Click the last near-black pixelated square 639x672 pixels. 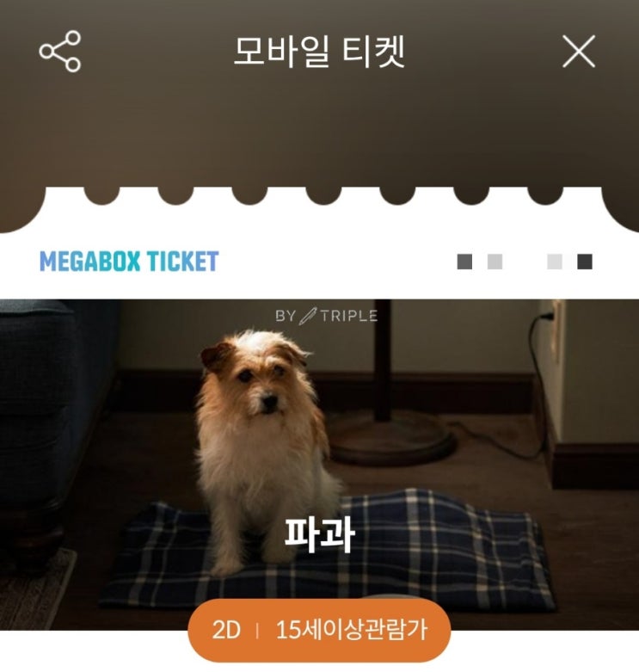click(x=585, y=262)
